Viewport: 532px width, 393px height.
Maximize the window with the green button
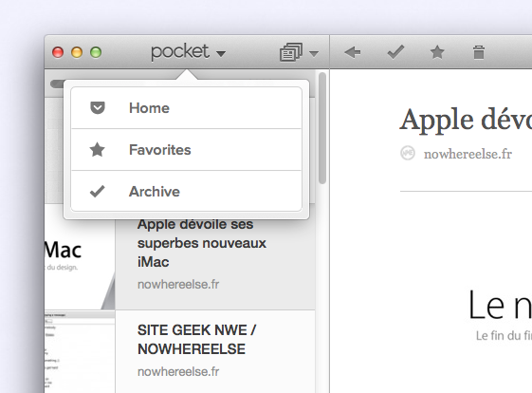[96, 52]
